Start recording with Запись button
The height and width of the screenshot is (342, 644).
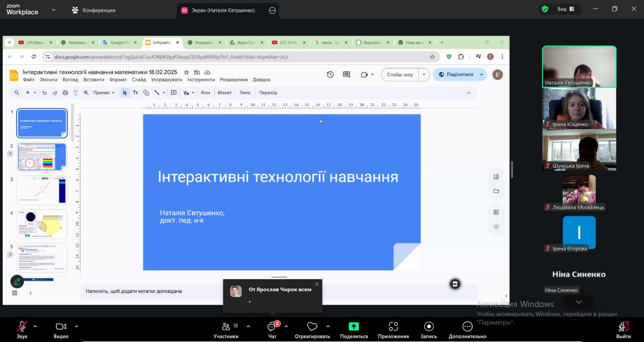point(429,330)
